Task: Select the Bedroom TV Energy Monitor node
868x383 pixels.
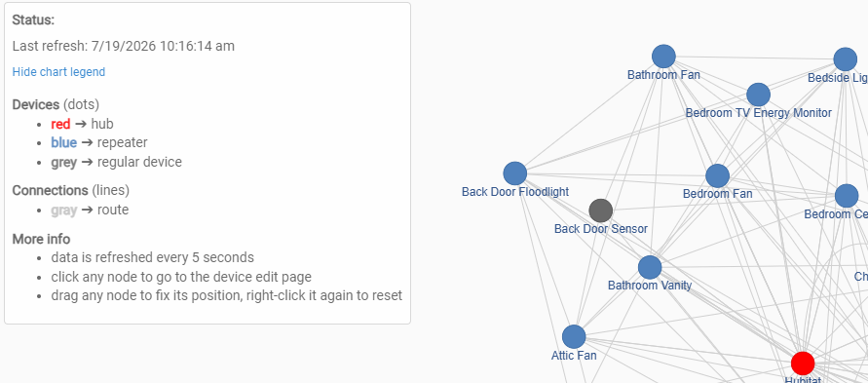Action: coord(758,95)
